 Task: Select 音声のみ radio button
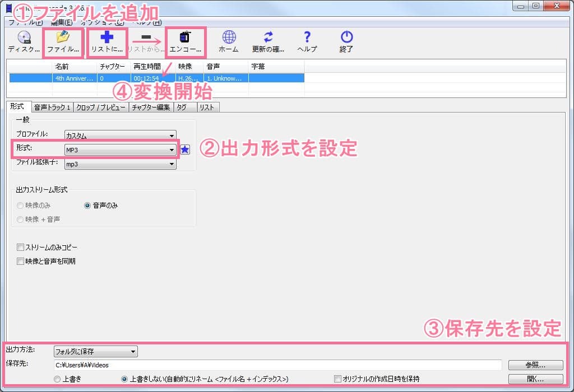click(87, 206)
